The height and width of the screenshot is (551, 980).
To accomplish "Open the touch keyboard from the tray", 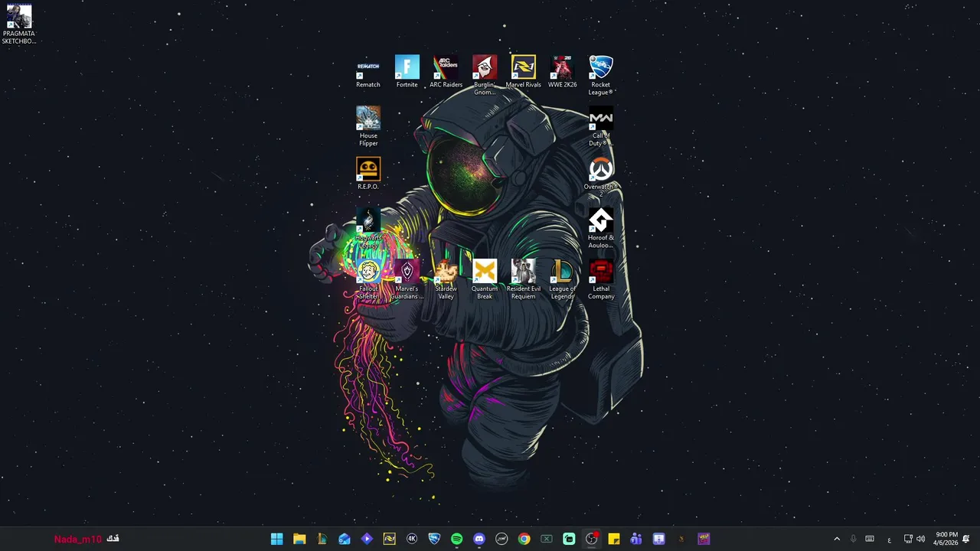I will pyautogui.click(x=870, y=539).
